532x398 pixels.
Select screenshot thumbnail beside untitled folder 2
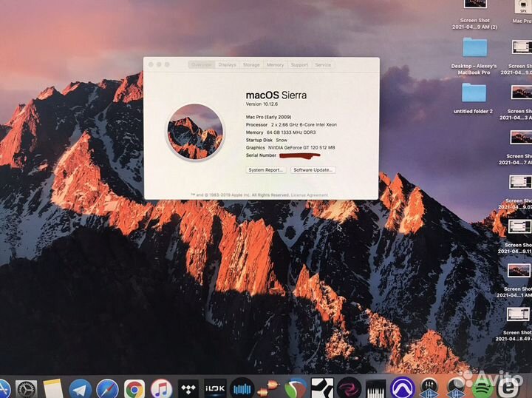[x=521, y=92]
